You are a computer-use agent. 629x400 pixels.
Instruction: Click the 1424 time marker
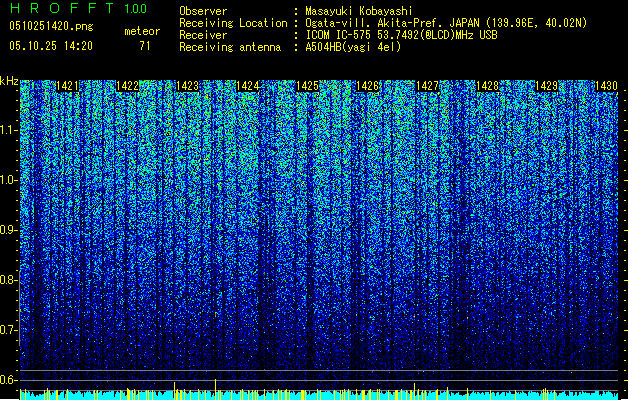point(248,86)
